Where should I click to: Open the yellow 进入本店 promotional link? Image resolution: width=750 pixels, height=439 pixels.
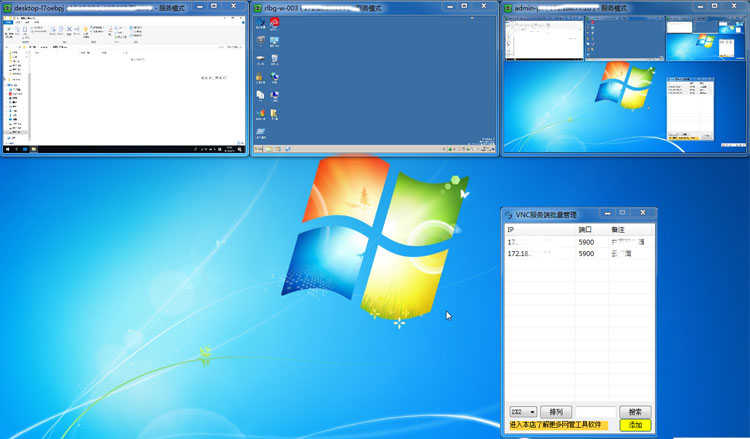coord(558,425)
